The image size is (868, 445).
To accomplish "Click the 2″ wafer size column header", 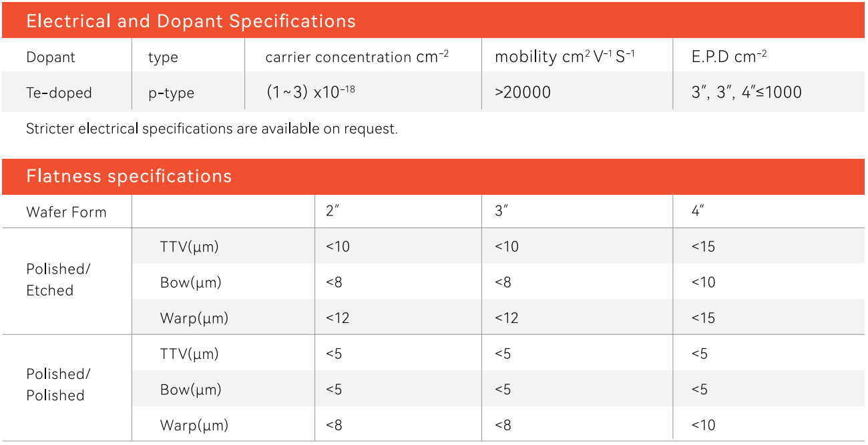I will pyautogui.click(x=333, y=212).
